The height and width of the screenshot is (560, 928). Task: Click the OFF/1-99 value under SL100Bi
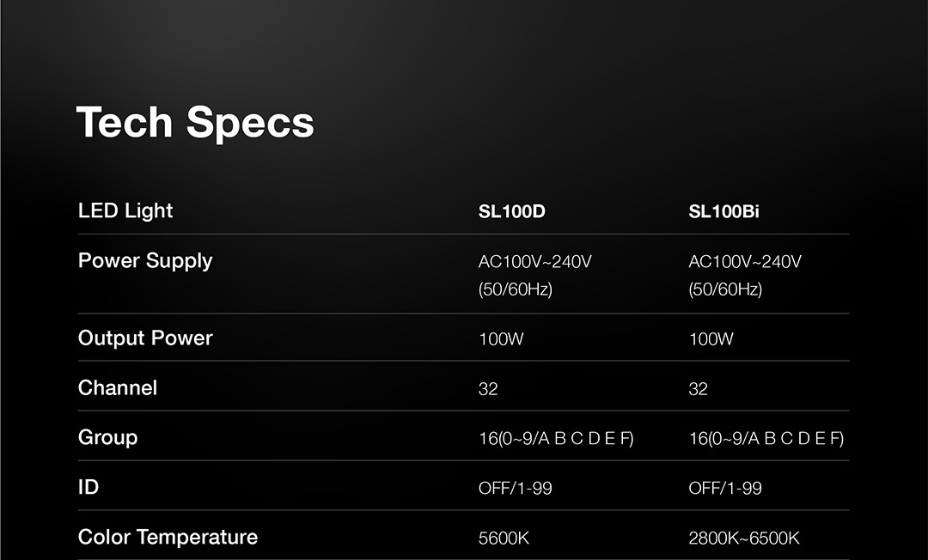(724, 489)
